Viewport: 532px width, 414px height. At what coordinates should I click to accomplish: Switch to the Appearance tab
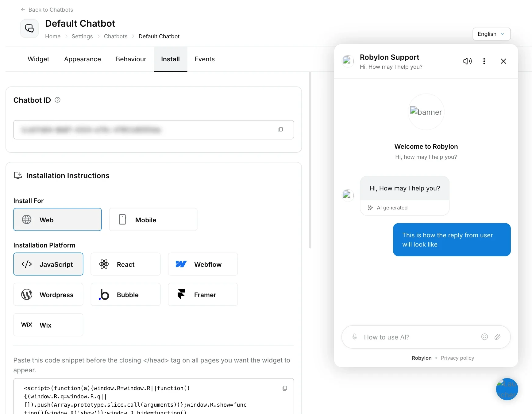tap(83, 59)
